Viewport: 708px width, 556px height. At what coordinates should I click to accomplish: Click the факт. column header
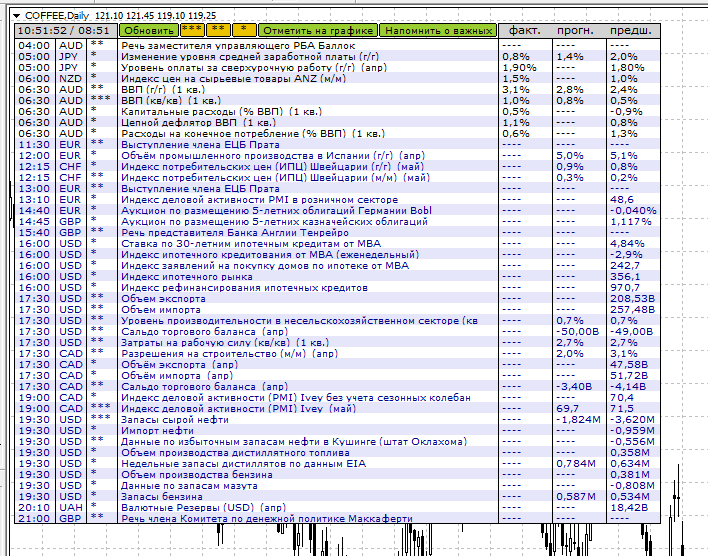tap(525, 31)
